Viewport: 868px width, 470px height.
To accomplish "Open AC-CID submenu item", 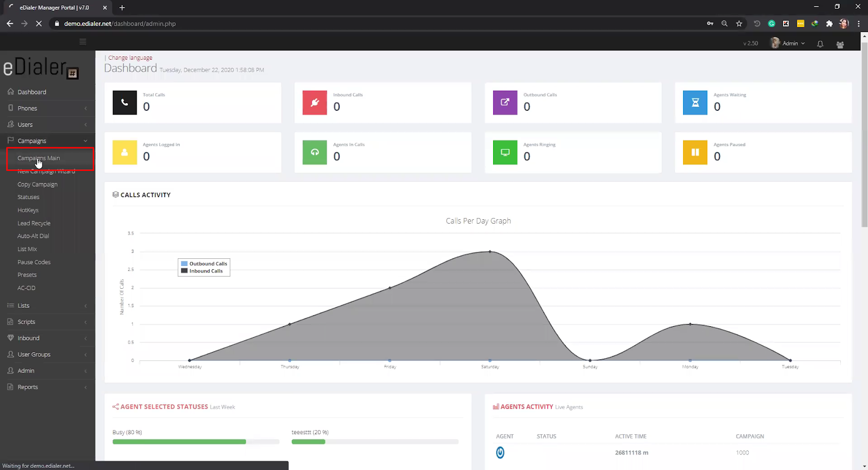I will tap(26, 288).
